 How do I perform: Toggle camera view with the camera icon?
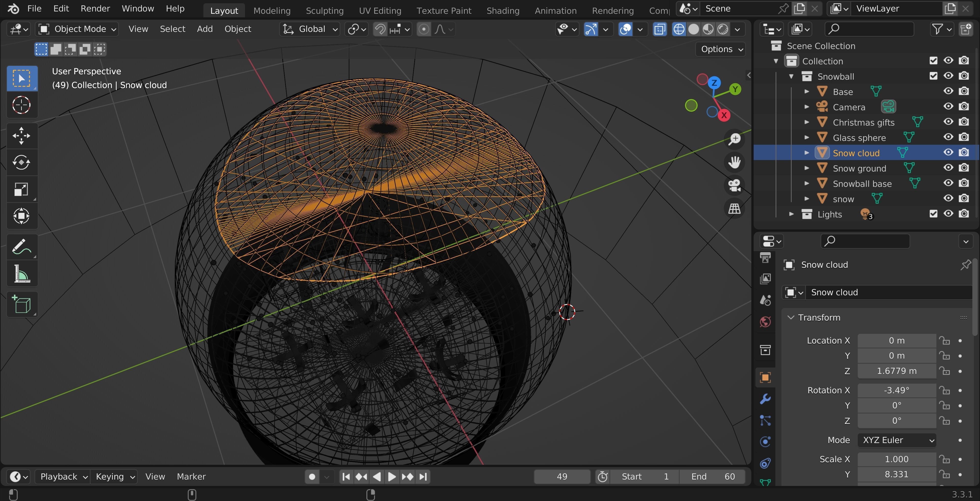click(x=734, y=186)
